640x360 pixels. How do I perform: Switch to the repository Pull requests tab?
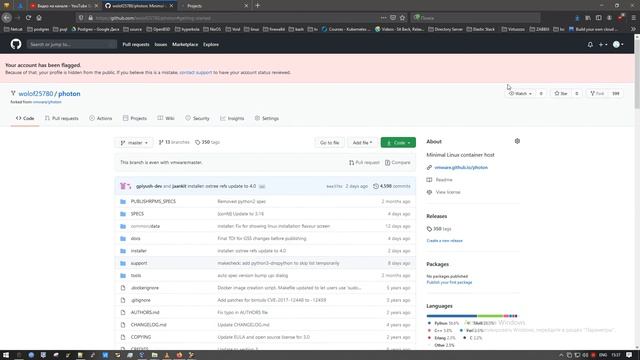pos(62,118)
